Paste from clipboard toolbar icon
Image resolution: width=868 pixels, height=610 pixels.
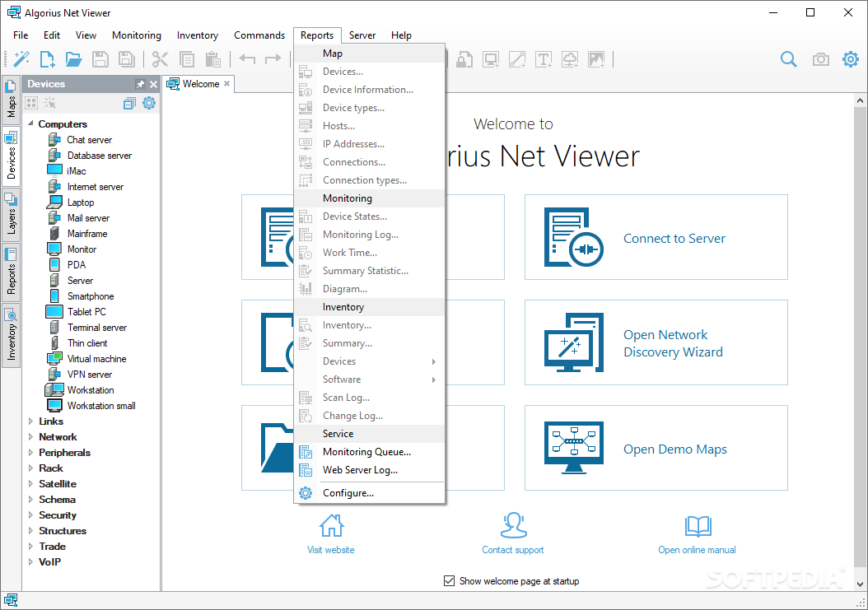[x=213, y=59]
